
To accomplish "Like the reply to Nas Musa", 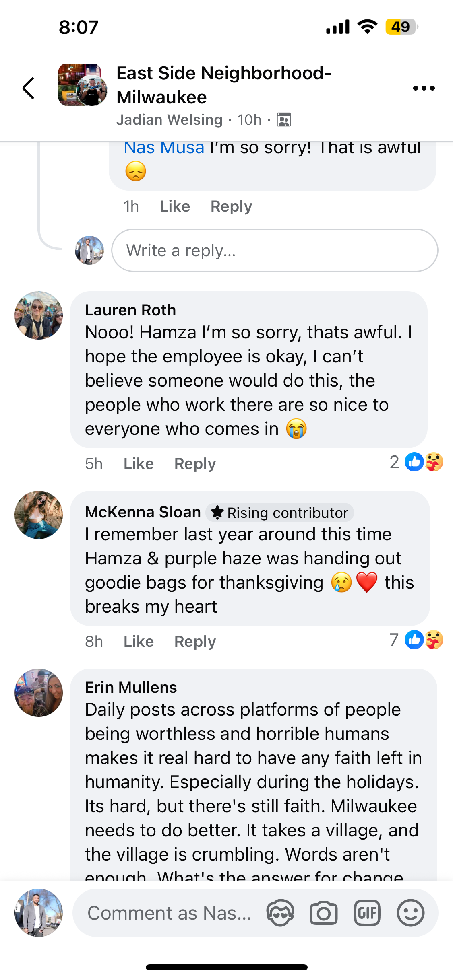I will point(175,206).
